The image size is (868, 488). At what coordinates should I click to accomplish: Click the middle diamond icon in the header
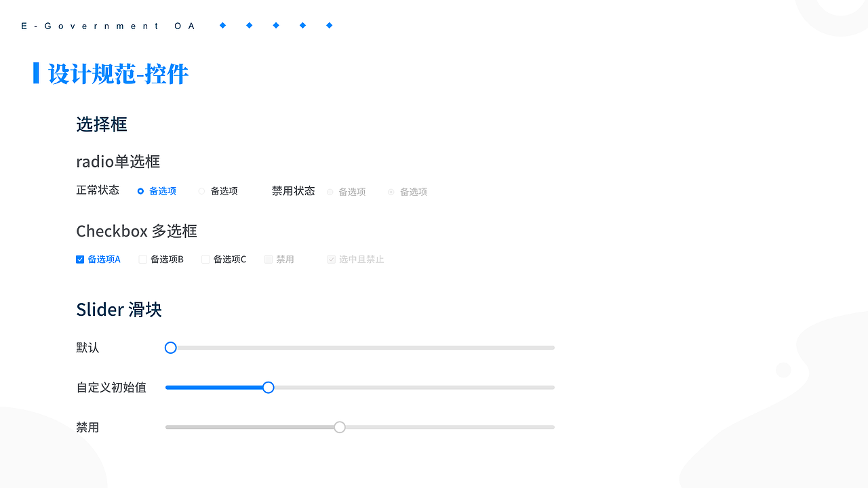pyautogui.click(x=276, y=25)
